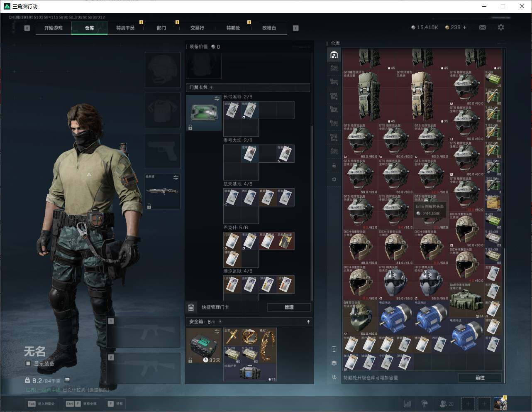The width and height of the screenshot is (532, 412).
Task: Switch to the 交易行 tab
Action: click(x=197, y=28)
